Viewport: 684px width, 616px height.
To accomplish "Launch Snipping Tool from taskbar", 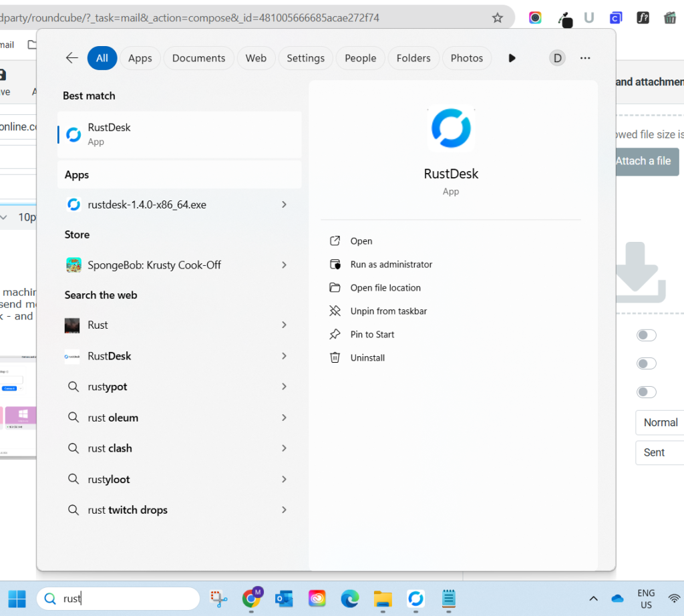I will pyautogui.click(x=218, y=599).
